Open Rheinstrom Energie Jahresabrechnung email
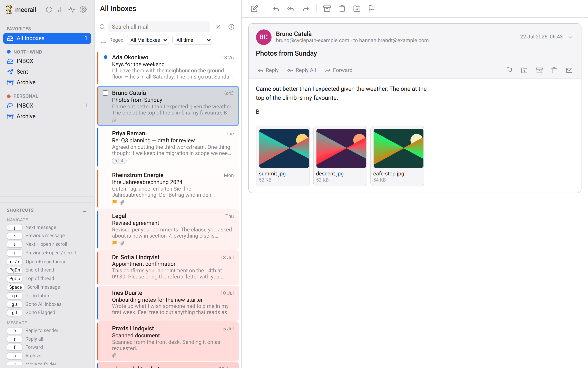The image size is (588, 368). tap(168, 188)
